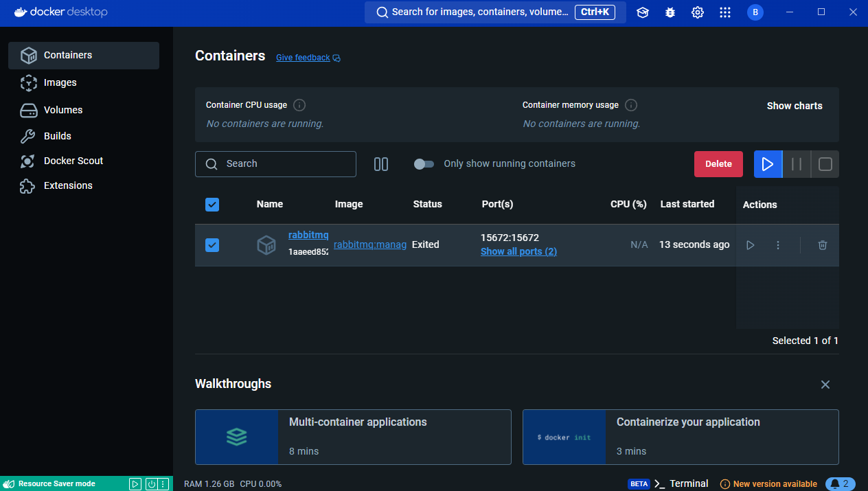This screenshot has height=491, width=868.
Task: Sort by the Status column header
Action: pyautogui.click(x=428, y=205)
